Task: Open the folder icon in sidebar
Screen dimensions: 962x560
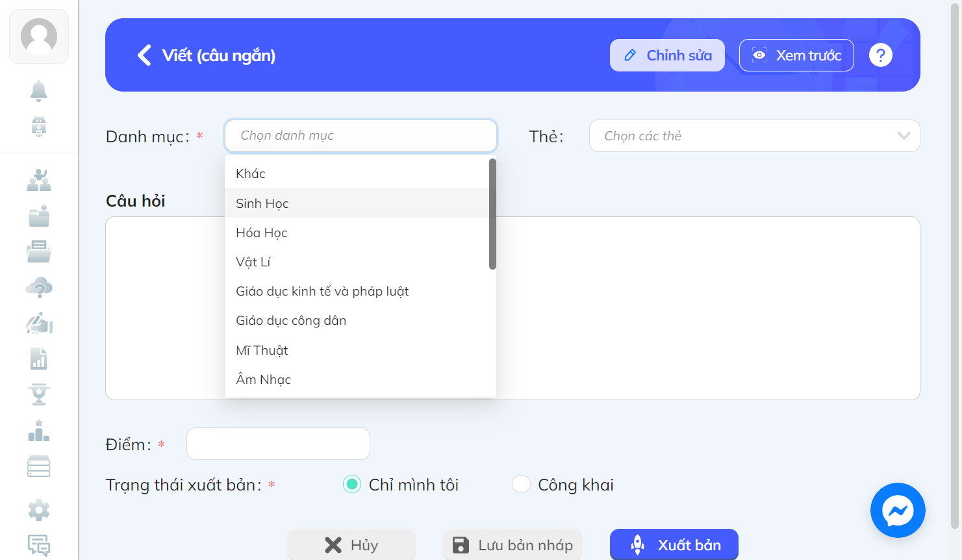Action: (39, 216)
